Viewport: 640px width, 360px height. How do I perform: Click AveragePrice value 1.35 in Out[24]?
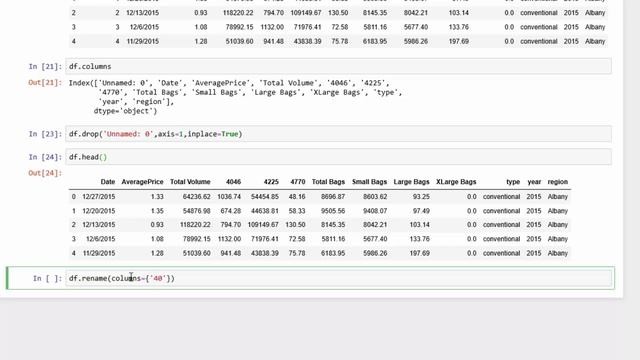point(157,211)
